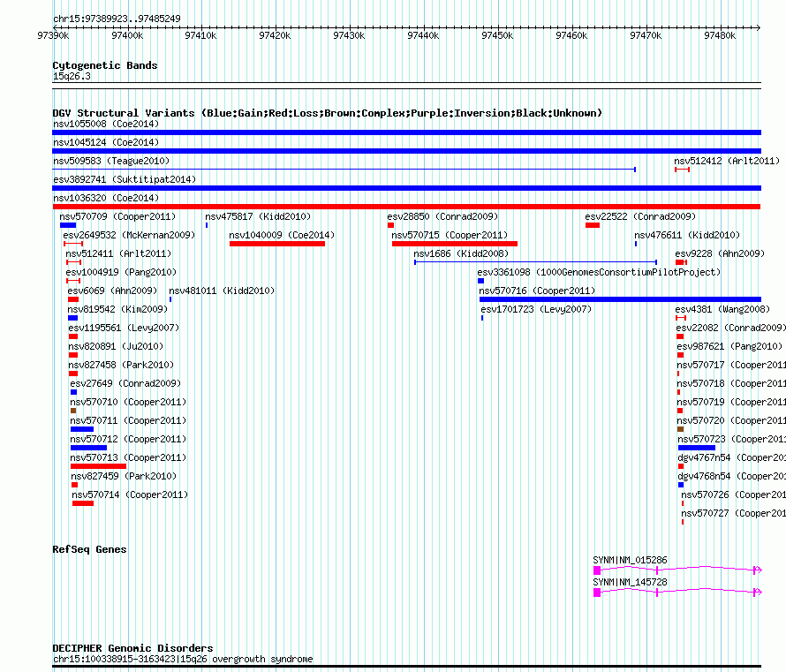Click the nsv570716 (Cooper2011) blue gain bar

(x=618, y=299)
